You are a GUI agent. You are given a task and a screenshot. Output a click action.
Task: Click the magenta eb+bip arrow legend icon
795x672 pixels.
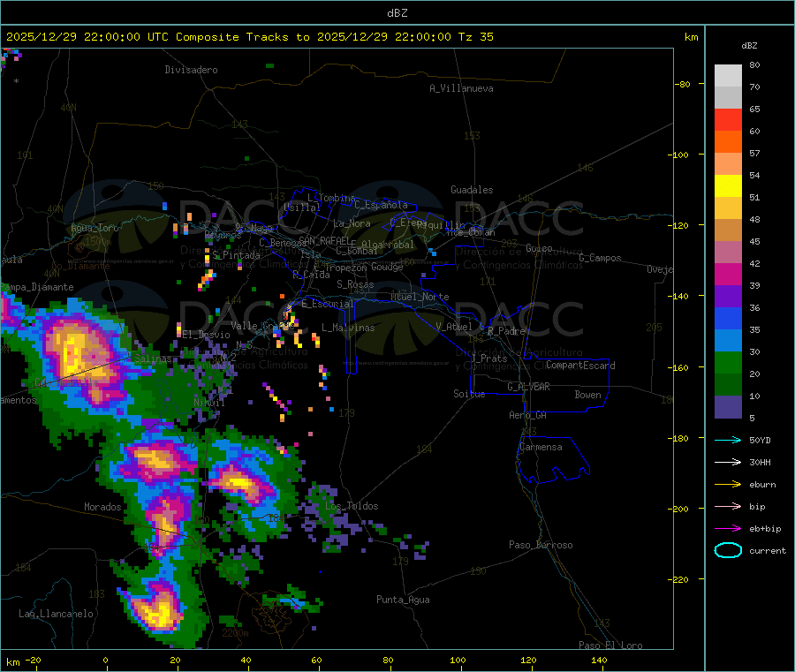tap(728, 529)
